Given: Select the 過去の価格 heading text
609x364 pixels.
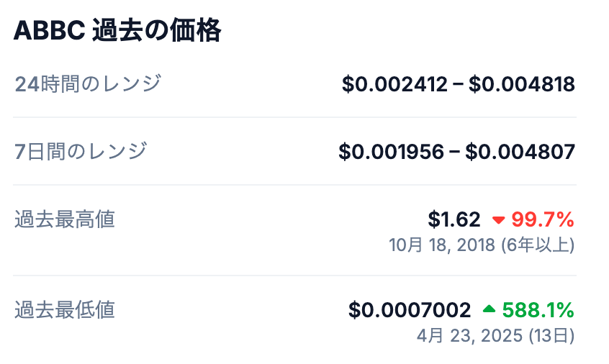Looking at the screenshot, I should 156,32.
